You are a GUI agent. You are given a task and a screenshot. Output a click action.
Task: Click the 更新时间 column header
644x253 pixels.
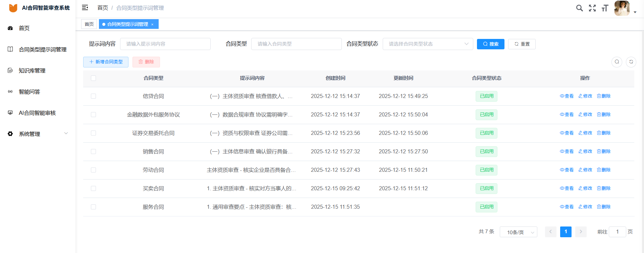click(x=403, y=78)
